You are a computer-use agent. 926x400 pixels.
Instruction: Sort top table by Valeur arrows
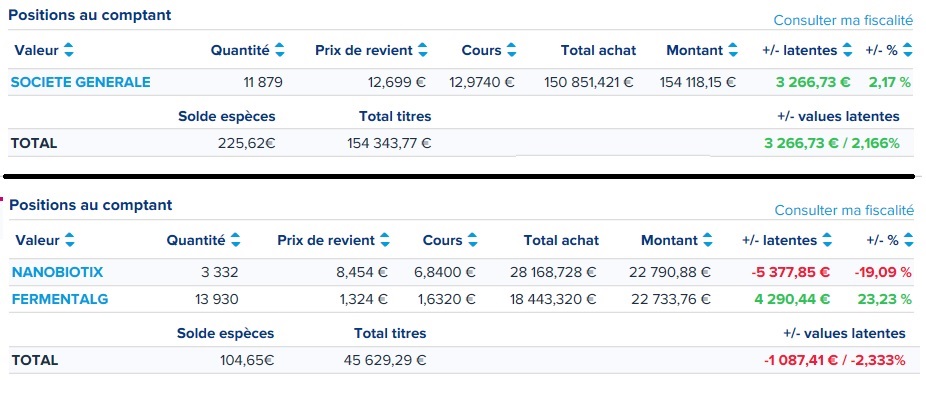click(x=69, y=50)
